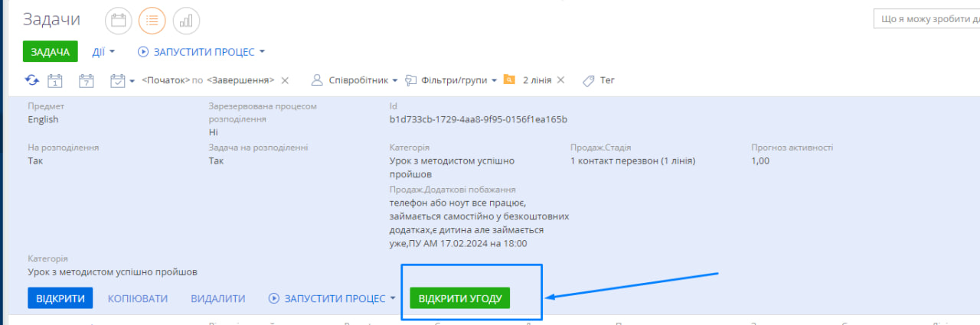
Task: Open the calendar period dropdown arrow
Action: (132, 80)
